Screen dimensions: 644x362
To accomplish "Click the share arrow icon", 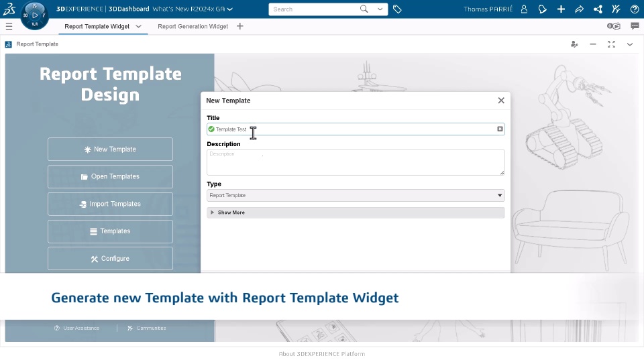I will 579,9.
